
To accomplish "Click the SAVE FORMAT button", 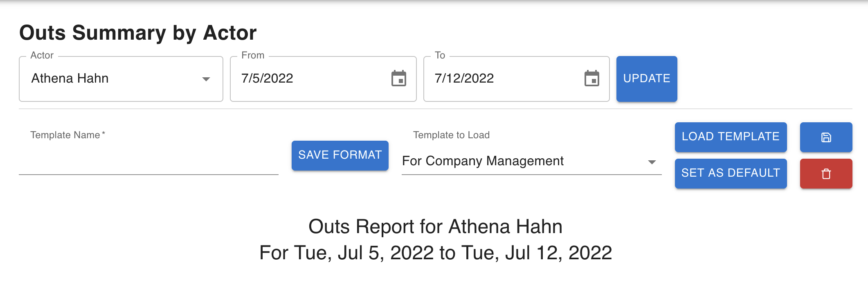I will point(340,155).
